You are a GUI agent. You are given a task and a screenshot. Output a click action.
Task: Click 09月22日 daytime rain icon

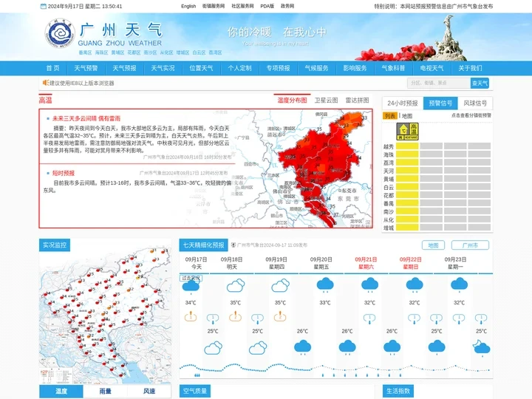(x=415, y=284)
